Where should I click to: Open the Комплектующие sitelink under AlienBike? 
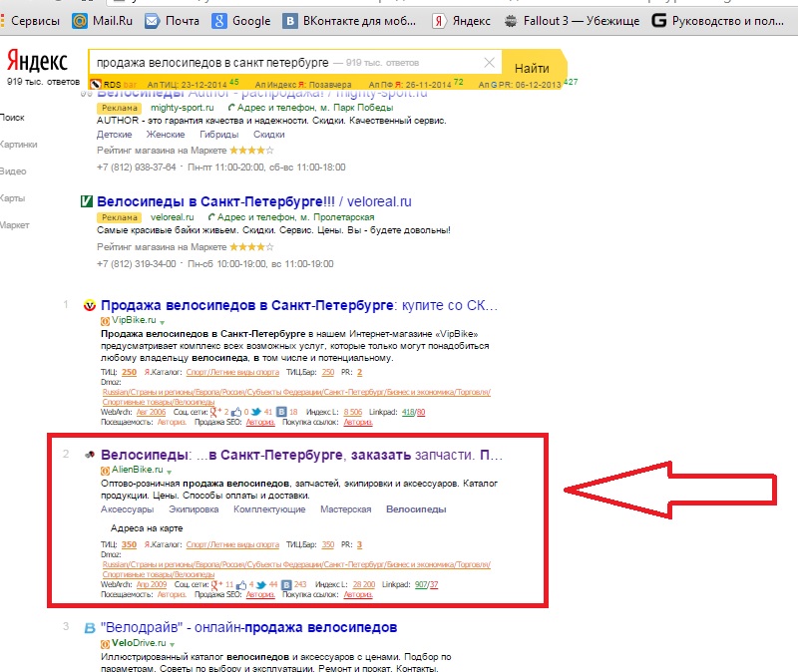point(269,509)
